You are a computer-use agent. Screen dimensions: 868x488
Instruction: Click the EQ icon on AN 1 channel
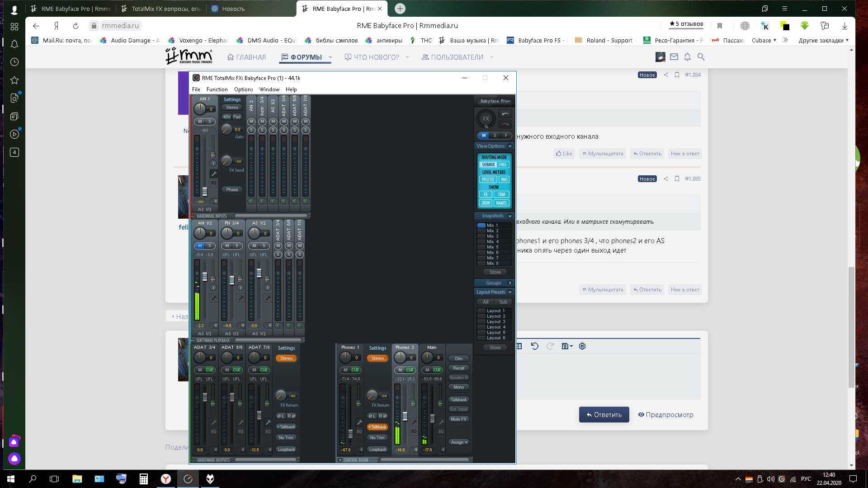pos(214,183)
